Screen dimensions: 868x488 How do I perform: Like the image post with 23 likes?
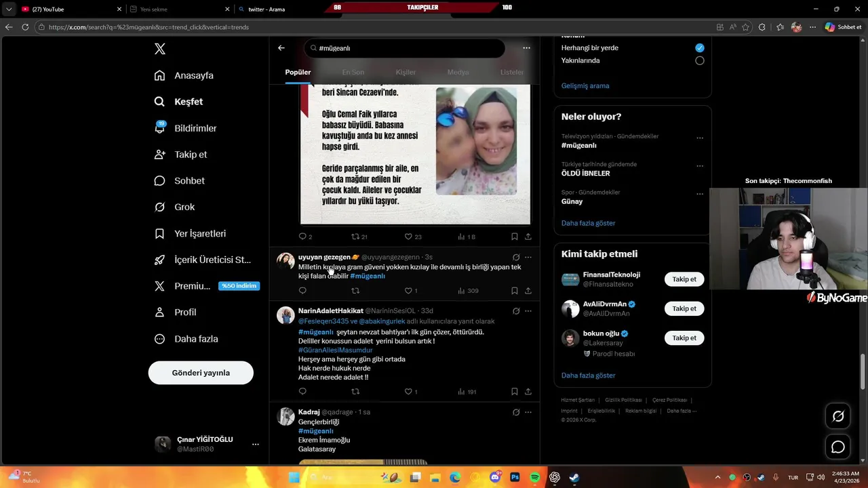pos(413,237)
